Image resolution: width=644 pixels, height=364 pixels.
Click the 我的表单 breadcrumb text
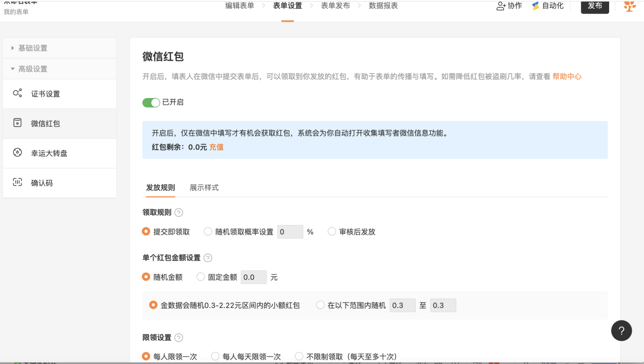click(x=16, y=12)
